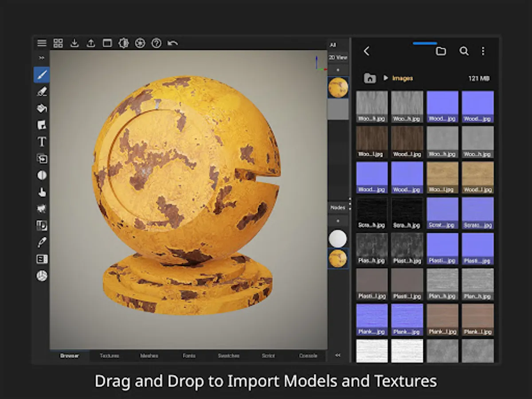Image resolution: width=532 pixels, height=399 pixels.
Task: Expand the left toolbar with double chevron
Action: point(42,58)
